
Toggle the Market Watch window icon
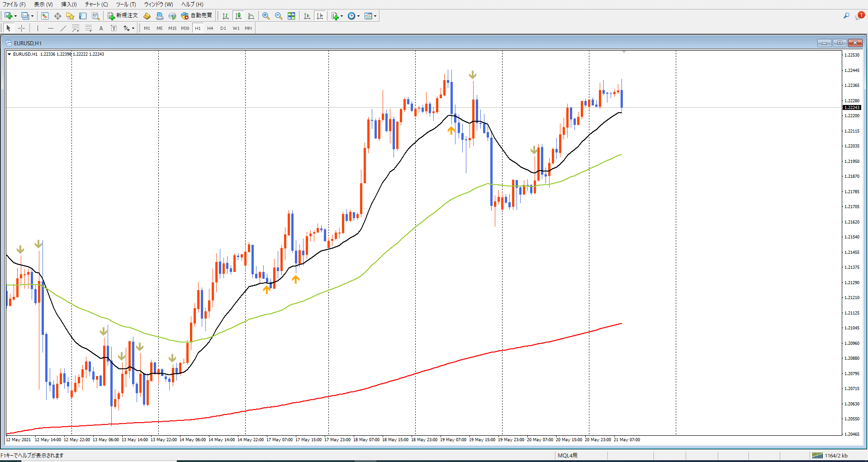click(x=45, y=16)
